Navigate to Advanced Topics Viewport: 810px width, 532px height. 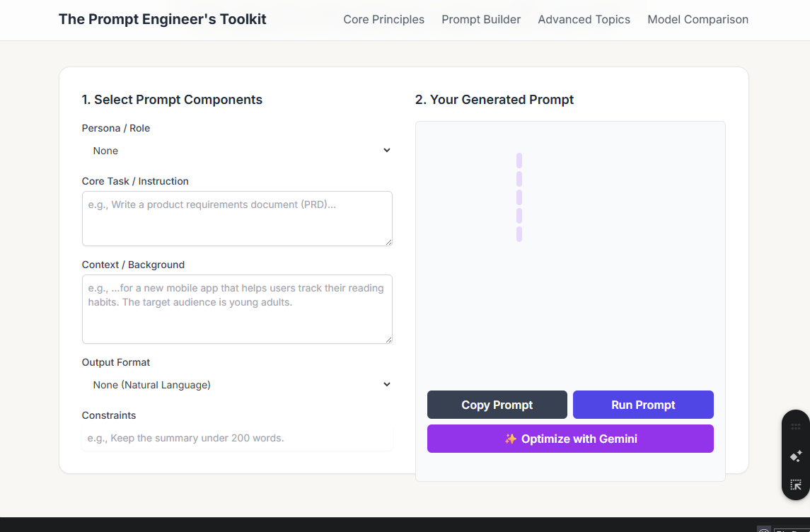[584, 20]
